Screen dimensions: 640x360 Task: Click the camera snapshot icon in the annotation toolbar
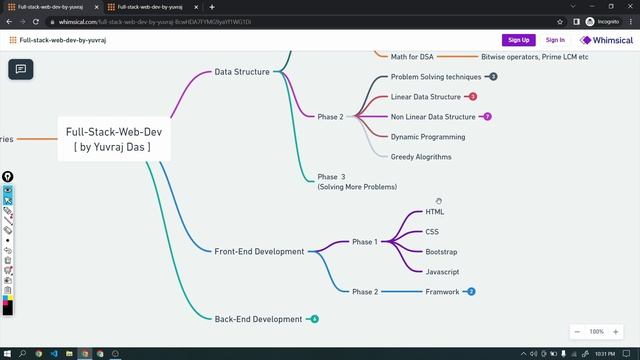click(8, 280)
